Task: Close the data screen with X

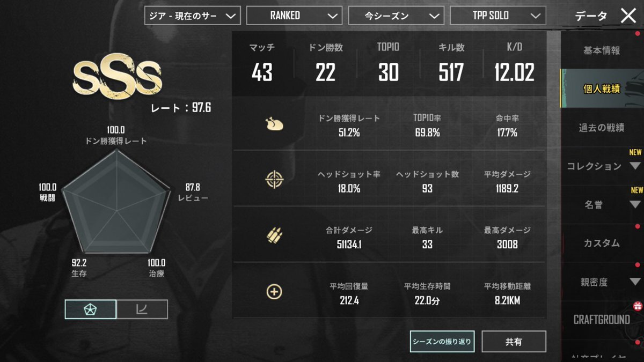Action: [628, 16]
